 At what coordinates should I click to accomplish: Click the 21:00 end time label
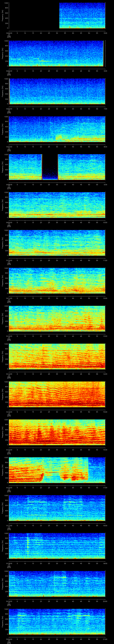(105, 639)
